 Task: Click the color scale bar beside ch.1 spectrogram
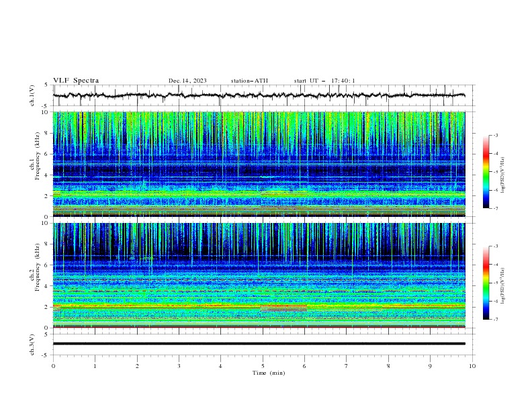(x=486, y=172)
